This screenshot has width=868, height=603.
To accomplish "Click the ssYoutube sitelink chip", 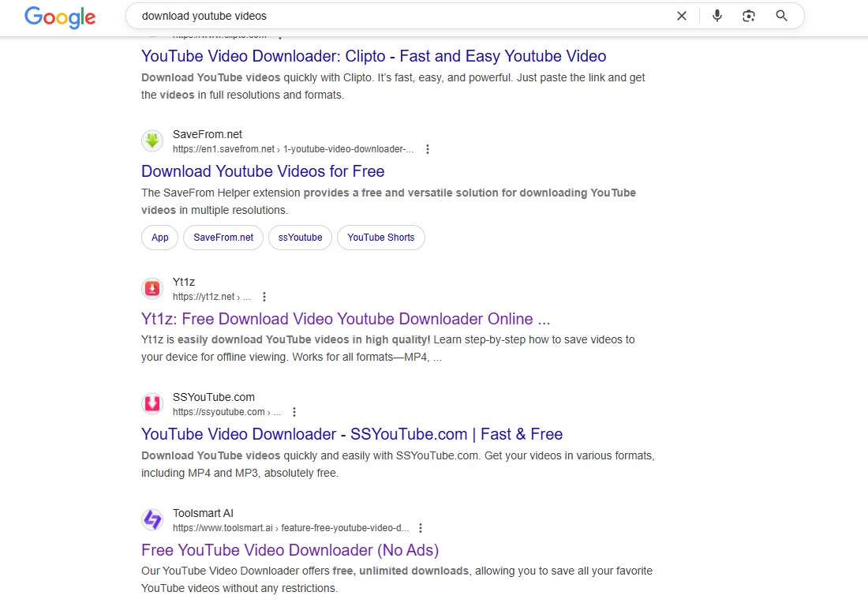I will (300, 238).
